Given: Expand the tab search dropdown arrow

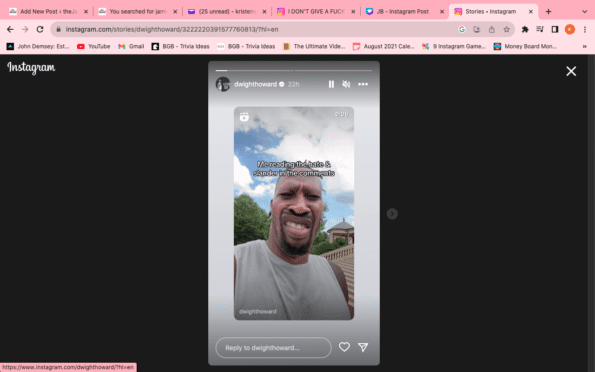Looking at the screenshot, I should point(584,12).
